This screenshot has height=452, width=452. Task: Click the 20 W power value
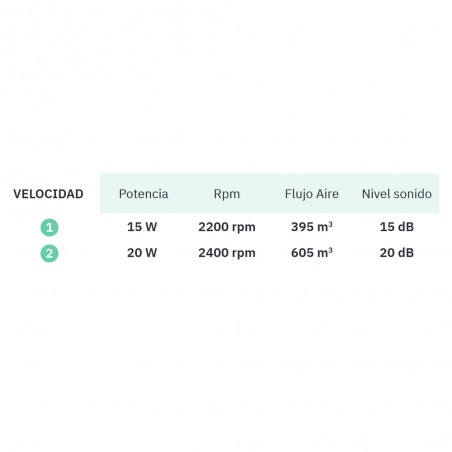[x=142, y=253]
